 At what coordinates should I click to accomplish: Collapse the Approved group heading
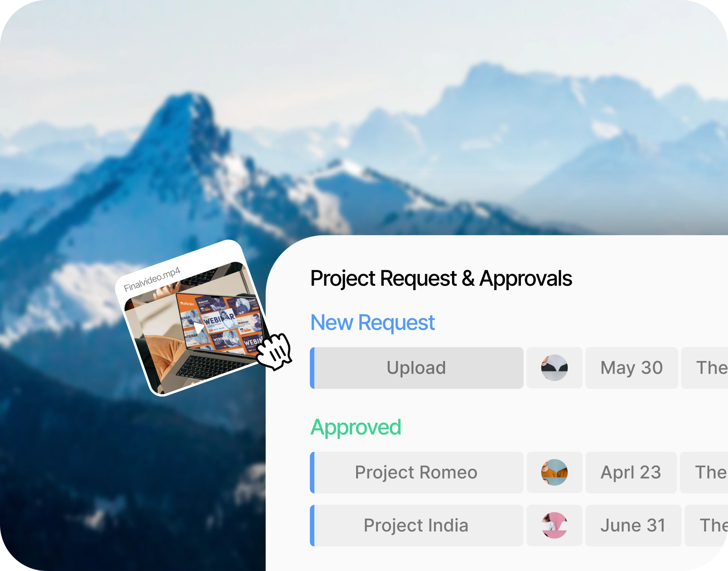coord(356,428)
